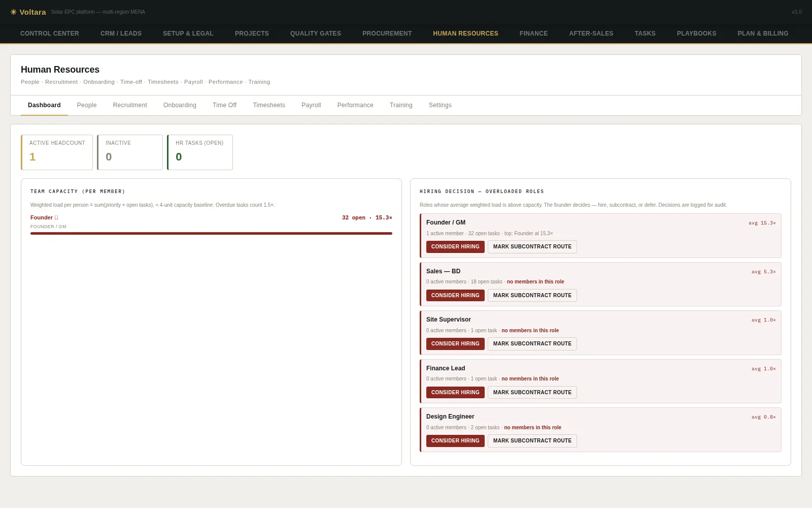Screen dimensions: 812x508
Task: Click the v3.0 version label
Action: [x=796, y=12]
